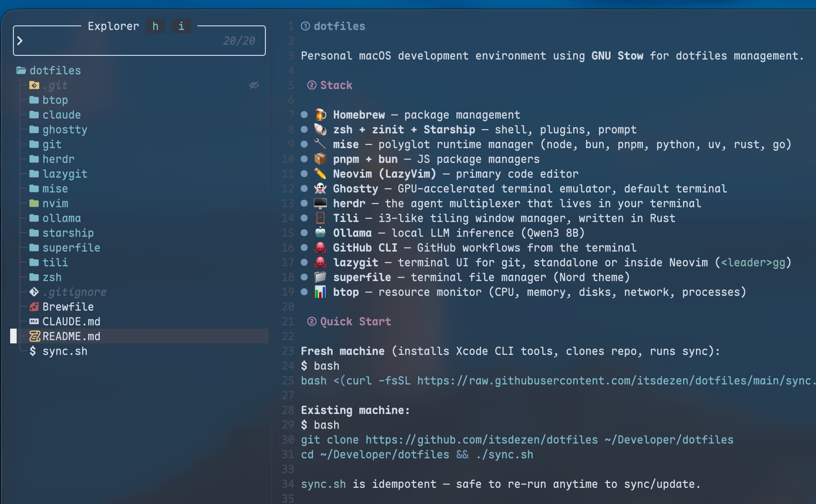Click the beer emoji on Homebrew line
The height and width of the screenshot is (504, 816).
point(320,114)
